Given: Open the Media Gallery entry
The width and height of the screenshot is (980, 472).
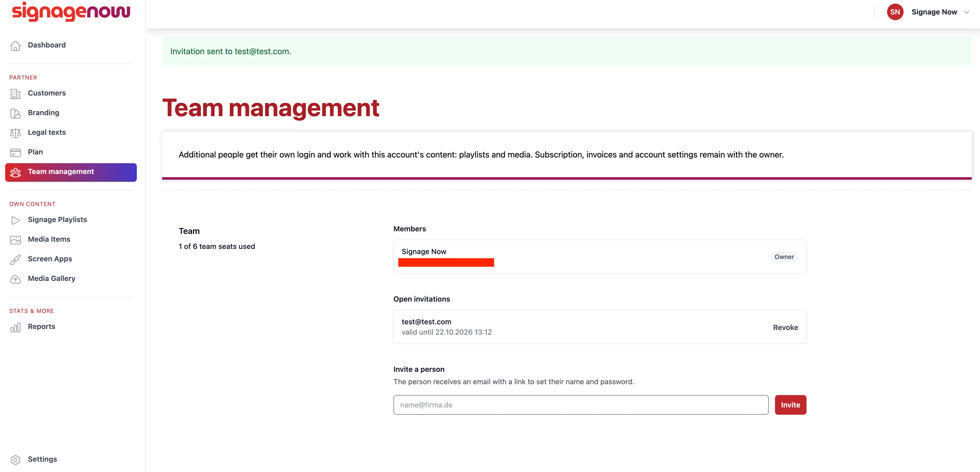Looking at the screenshot, I should click(71, 279).
